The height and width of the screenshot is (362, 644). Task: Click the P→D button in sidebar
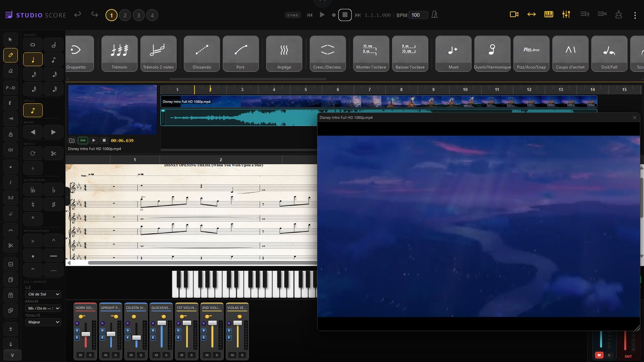click(x=10, y=88)
